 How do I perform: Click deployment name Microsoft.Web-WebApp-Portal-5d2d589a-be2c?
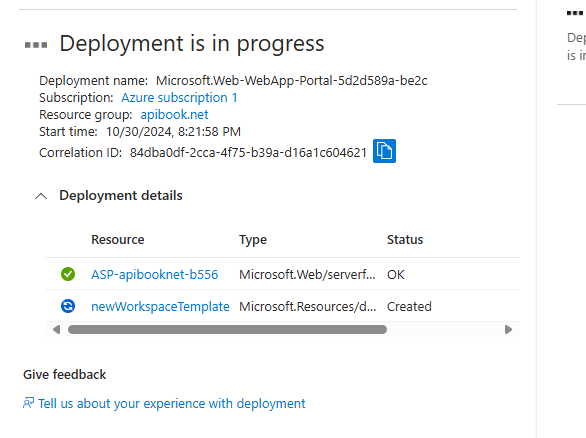pyautogui.click(x=292, y=81)
